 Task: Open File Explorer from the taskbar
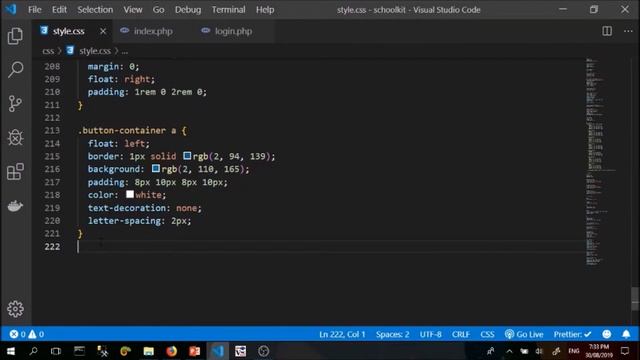pyautogui.click(x=149, y=351)
